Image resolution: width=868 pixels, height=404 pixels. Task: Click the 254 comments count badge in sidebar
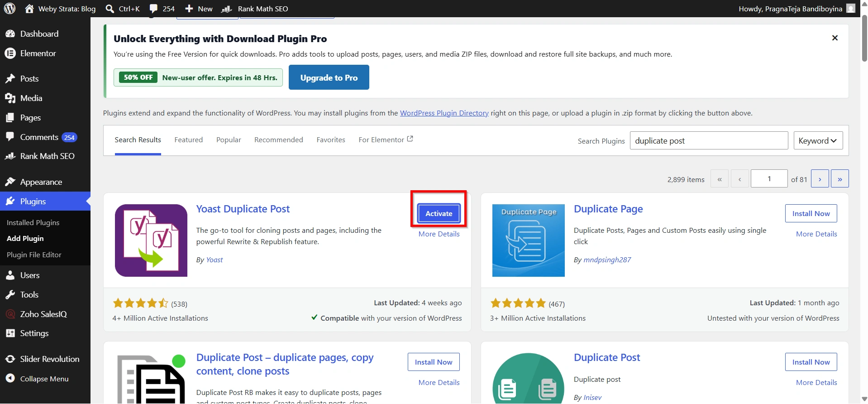(x=69, y=138)
